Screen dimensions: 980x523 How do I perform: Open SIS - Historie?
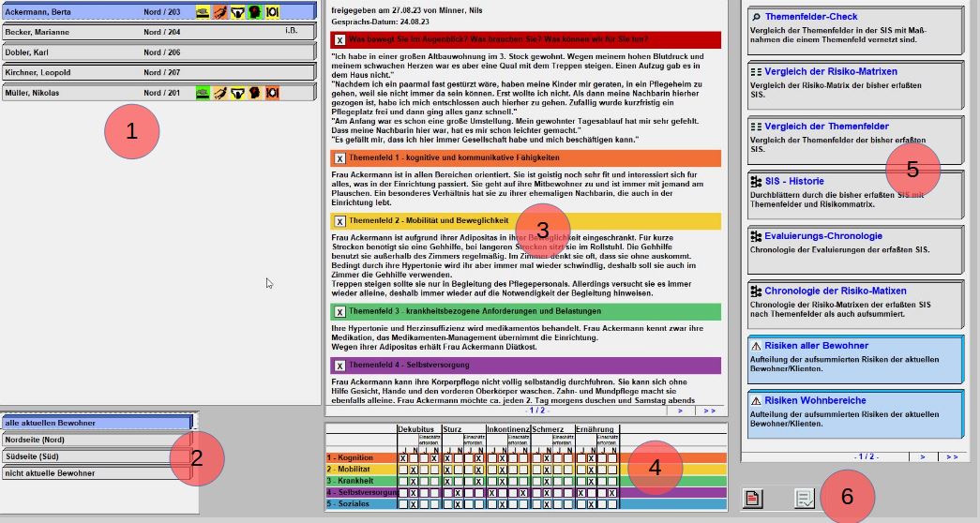pyautogui.click(x=855, y=194)
